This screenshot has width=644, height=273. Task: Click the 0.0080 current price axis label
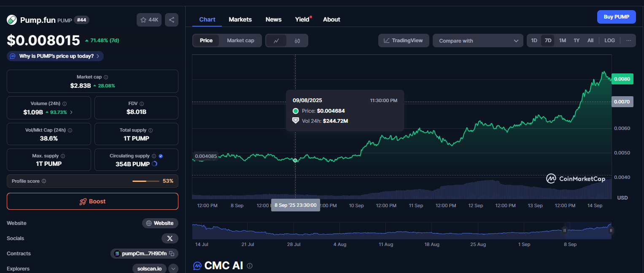point(622,79)
